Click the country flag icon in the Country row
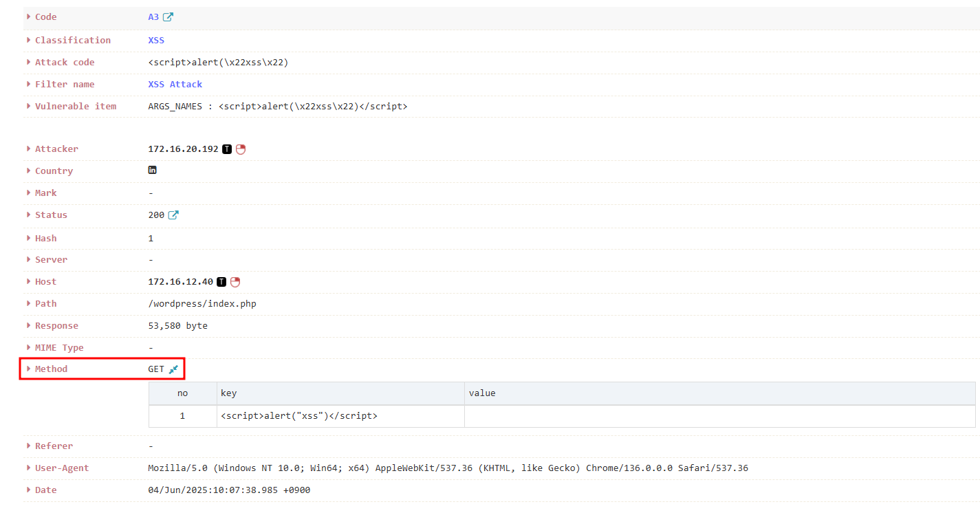980x524 pixels. [153, 170]
